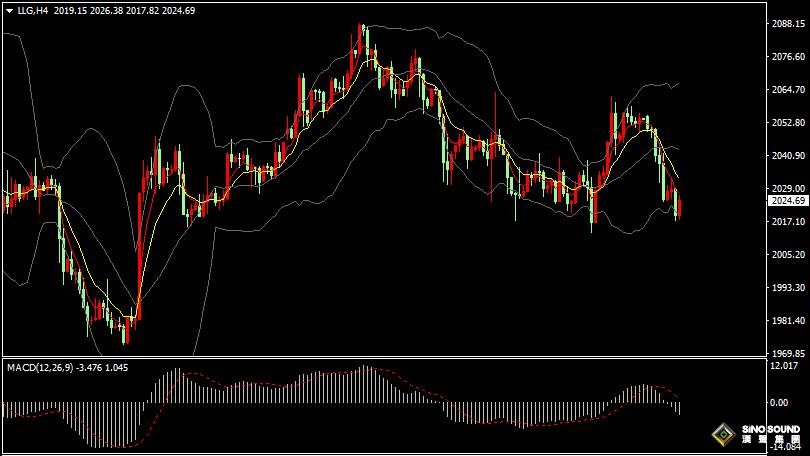The image size is (810, 456).
Task: Click the 0.00 level on MACD scale
Action: [780, 402]
